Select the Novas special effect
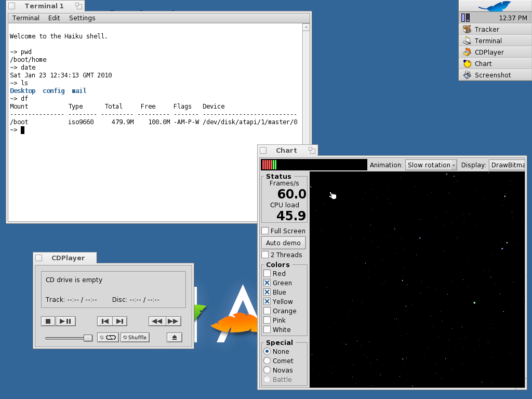The image size is (532, 399). [x=267, y=370]
